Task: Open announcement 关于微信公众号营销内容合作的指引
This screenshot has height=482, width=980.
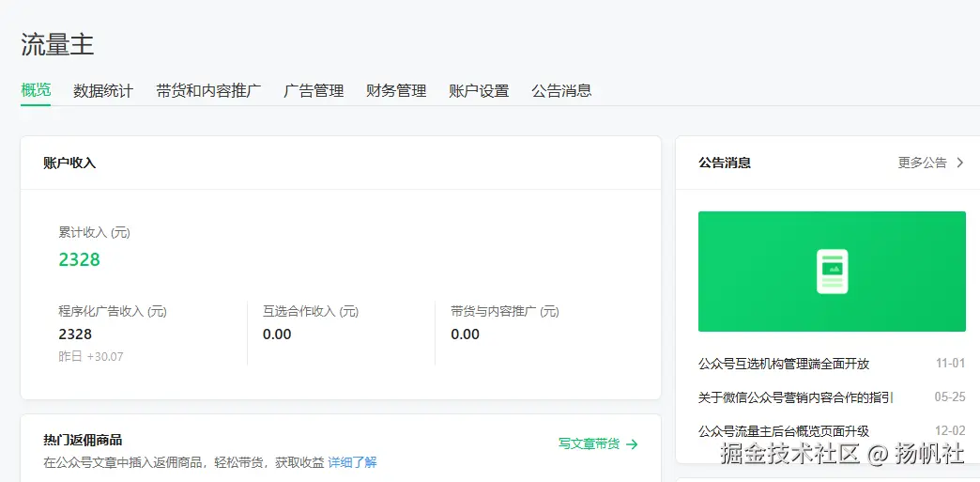Action: point(796,396)
